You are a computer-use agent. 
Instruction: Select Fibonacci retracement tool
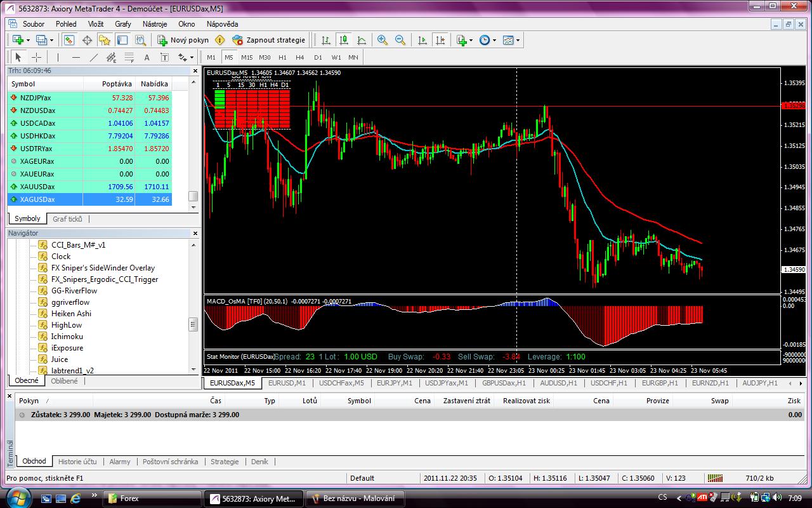pyautogui.click(x=129, y=57)
